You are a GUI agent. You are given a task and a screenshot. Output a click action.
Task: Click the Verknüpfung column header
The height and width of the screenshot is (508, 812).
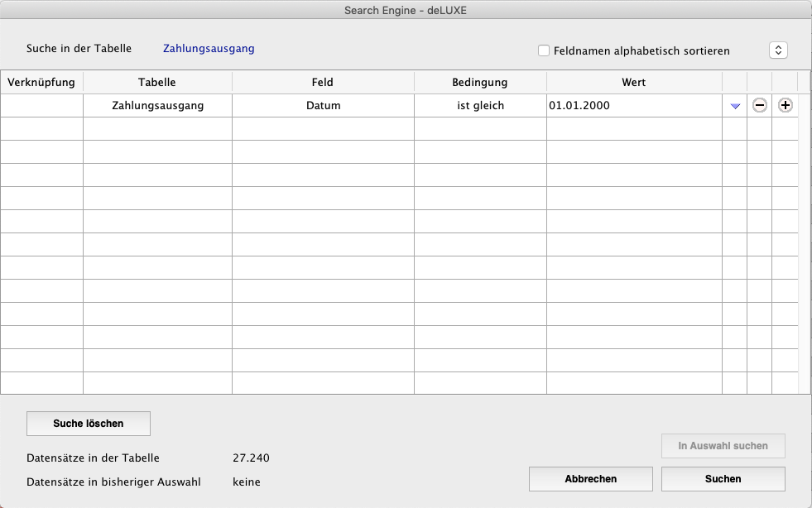pos(41,83)
